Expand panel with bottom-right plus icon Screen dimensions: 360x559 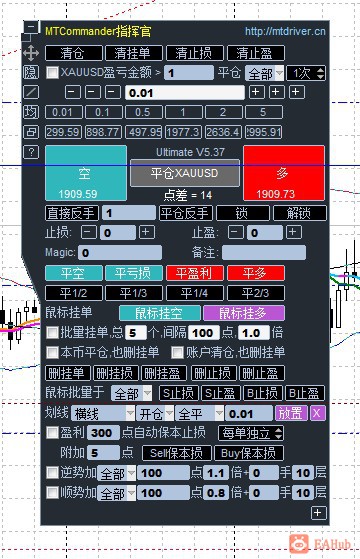pos(318,513)
